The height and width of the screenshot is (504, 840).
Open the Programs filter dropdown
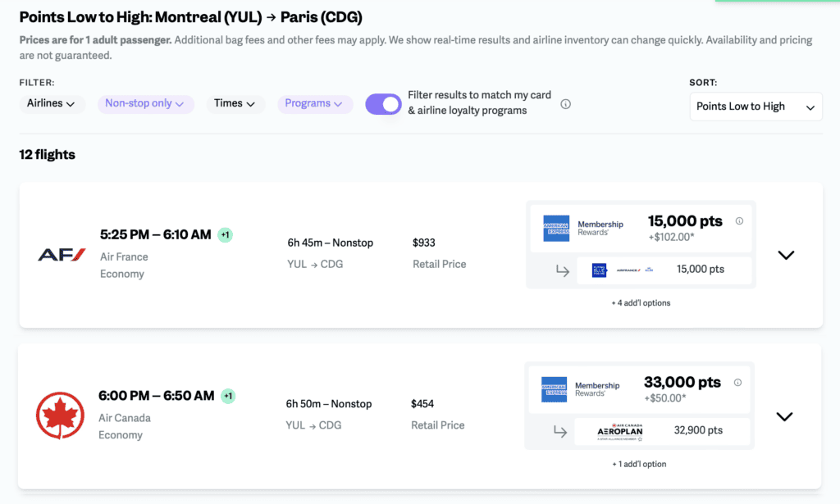(315, 103)
